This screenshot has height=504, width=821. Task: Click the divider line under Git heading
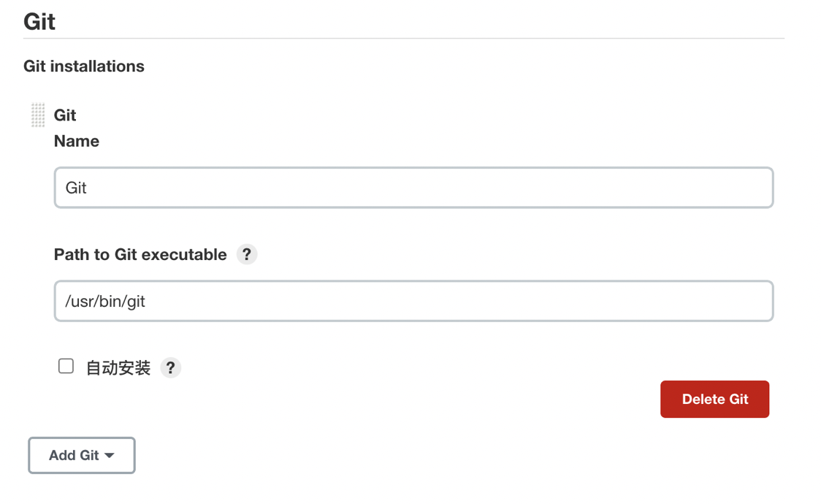[403, 38]
